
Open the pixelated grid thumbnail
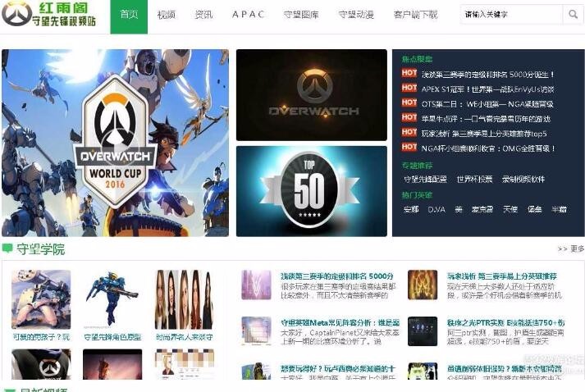point(185,364)
